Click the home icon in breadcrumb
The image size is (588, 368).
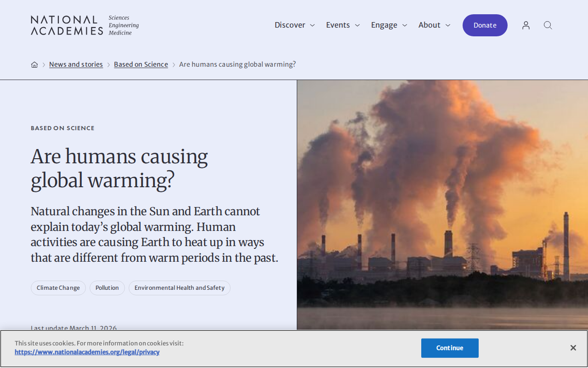(x=34, y=64)
